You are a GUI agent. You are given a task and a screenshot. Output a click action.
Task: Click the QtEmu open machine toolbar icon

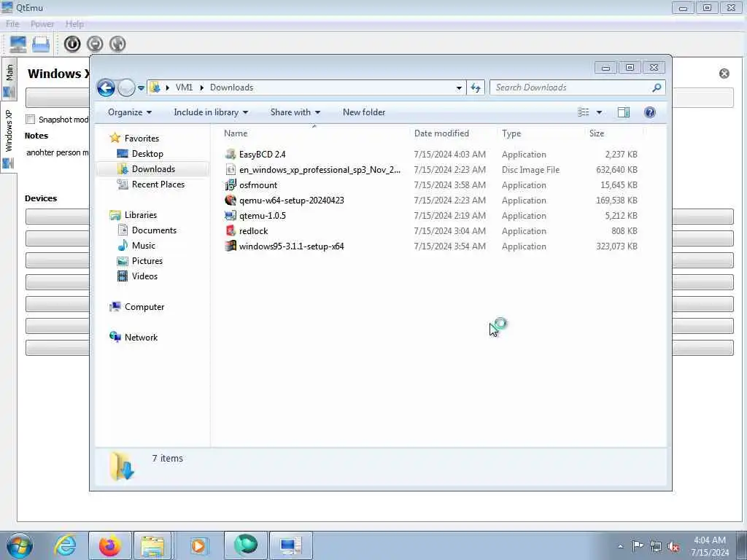[41, 44]
